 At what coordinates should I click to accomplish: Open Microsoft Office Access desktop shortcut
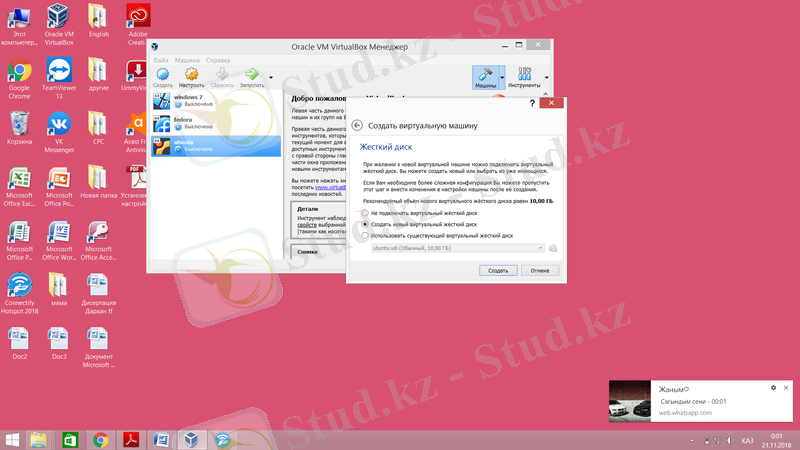pyautogui.click(x=98, y=240)
